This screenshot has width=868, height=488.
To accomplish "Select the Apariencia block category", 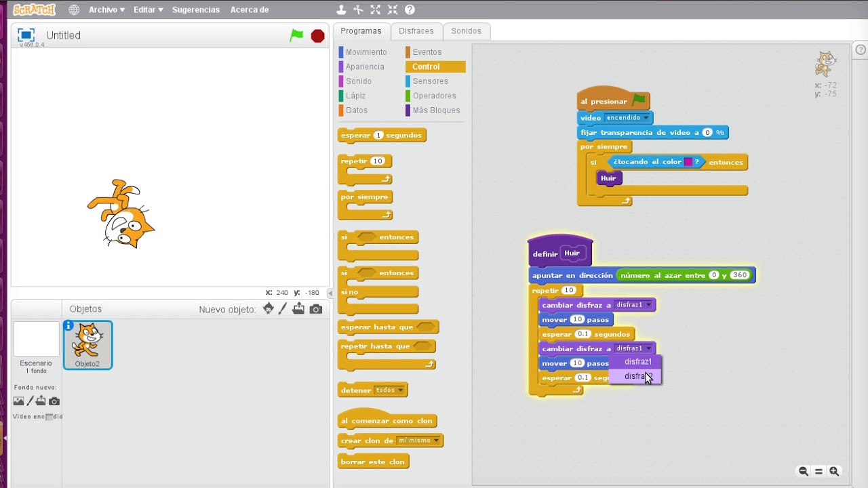I will (x=365, y=66).
